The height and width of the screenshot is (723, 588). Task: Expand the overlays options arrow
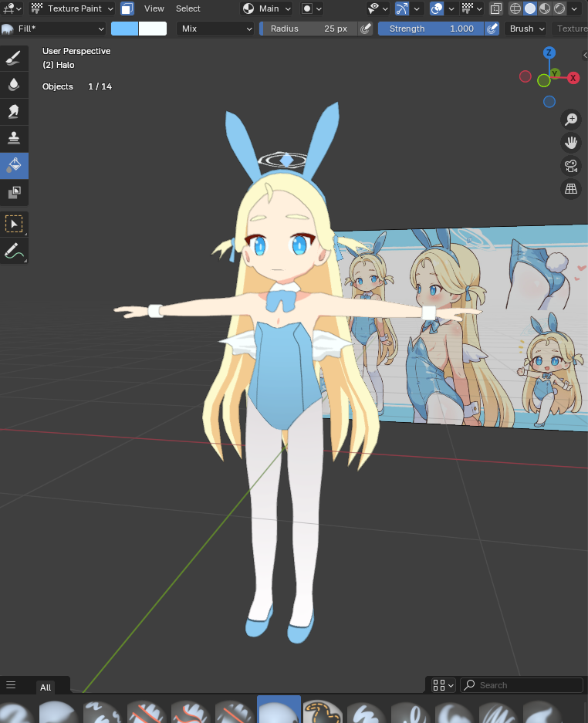click(451, 8)
